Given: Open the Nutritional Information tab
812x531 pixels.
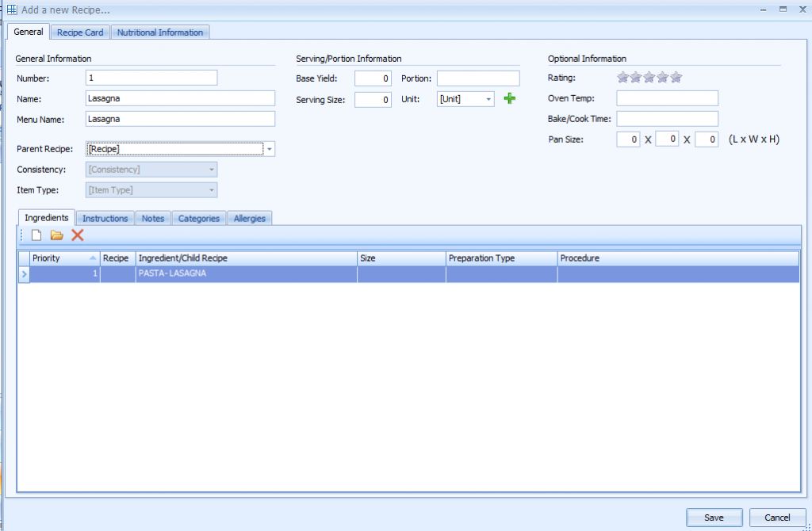Looking at the screenshot, I should [160, 32].
